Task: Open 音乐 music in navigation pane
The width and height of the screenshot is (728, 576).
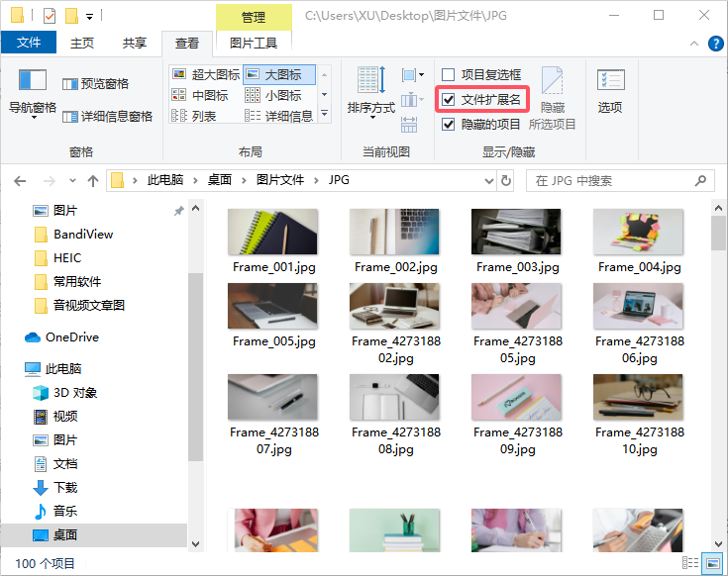Action: (55, 511)
